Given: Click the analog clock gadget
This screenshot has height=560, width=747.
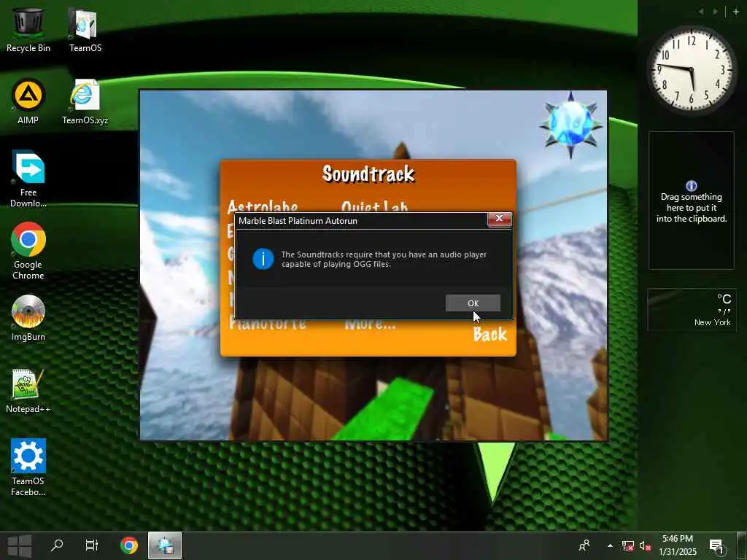Looking at the screenshot, I should tap(692, 71).
